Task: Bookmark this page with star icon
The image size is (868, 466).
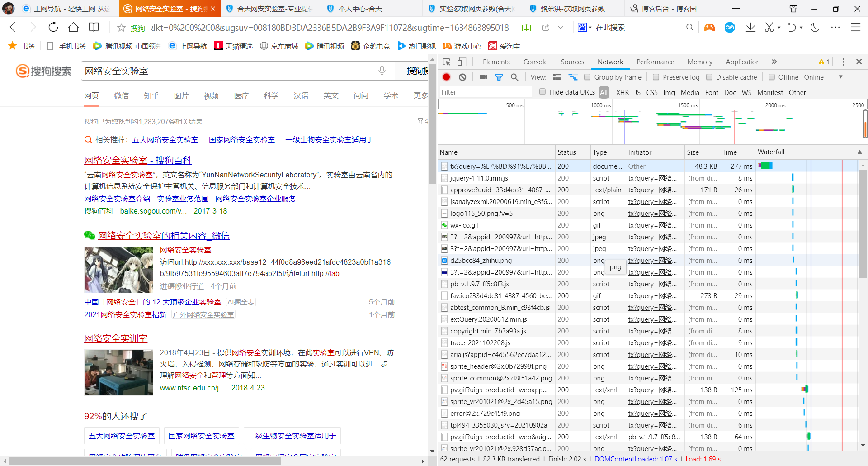Action: coord(121,28)
